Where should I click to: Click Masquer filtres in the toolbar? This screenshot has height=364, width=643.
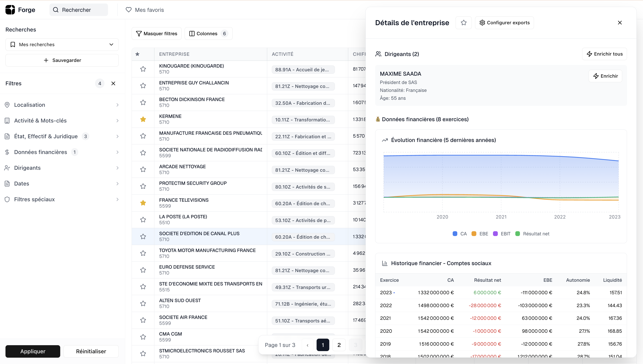156,33
